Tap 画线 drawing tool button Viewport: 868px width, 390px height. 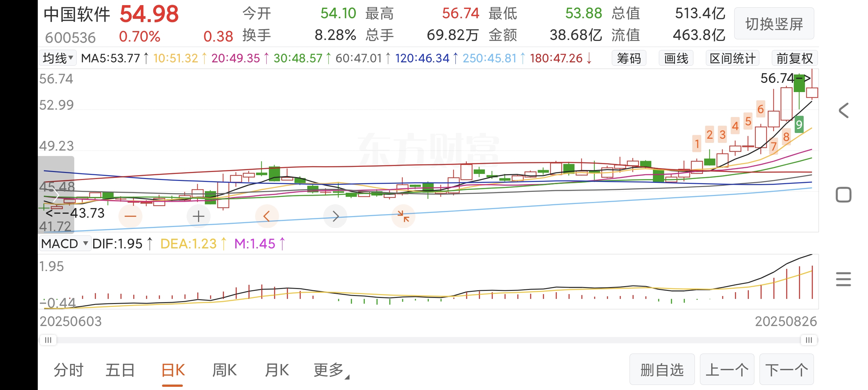[x=676, y=58]
